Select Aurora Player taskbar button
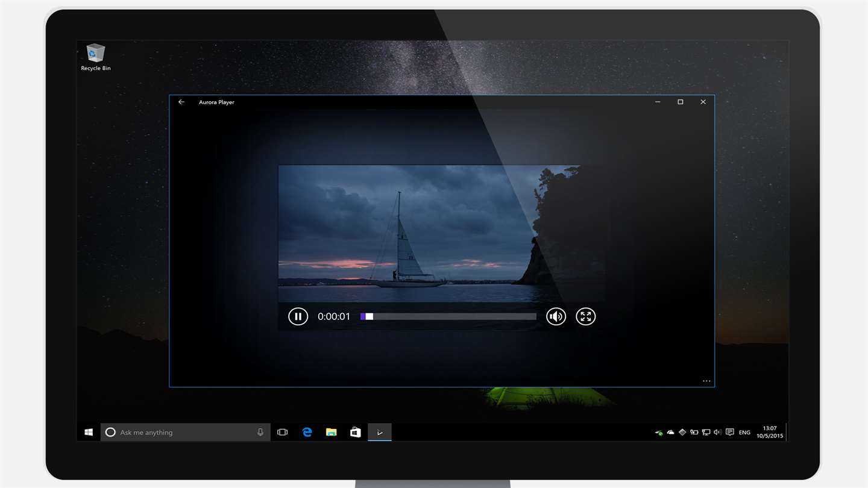Screen dimensions: 868x488 coord(380,432)
